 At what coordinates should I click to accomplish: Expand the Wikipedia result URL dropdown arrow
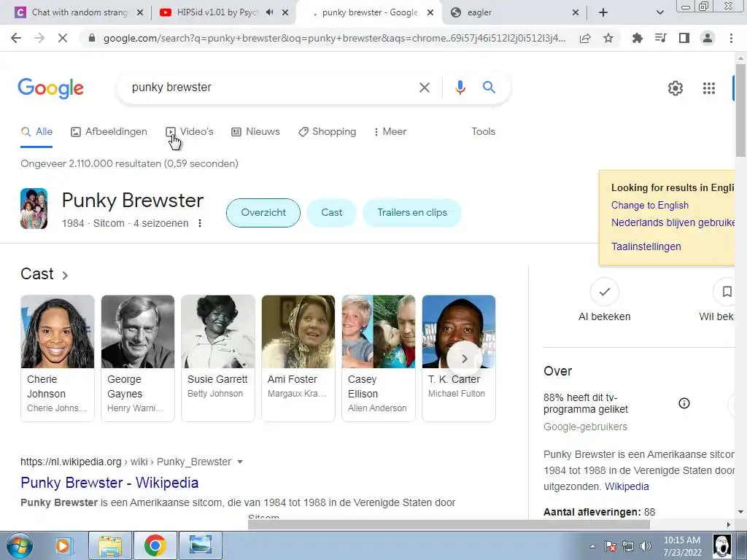point(240,462)
